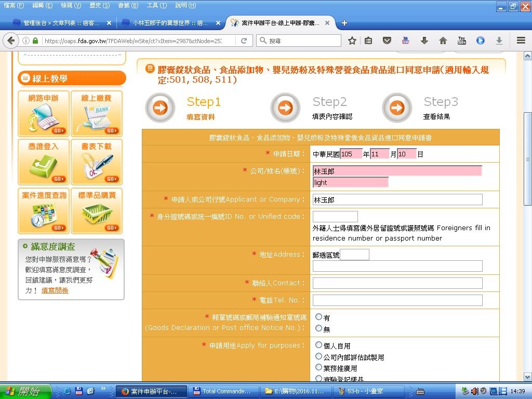This screenshot has width=532, height=399.
Task: Select 公司內部評估試製用 purpose radio
Action: (x=318, y=356)
